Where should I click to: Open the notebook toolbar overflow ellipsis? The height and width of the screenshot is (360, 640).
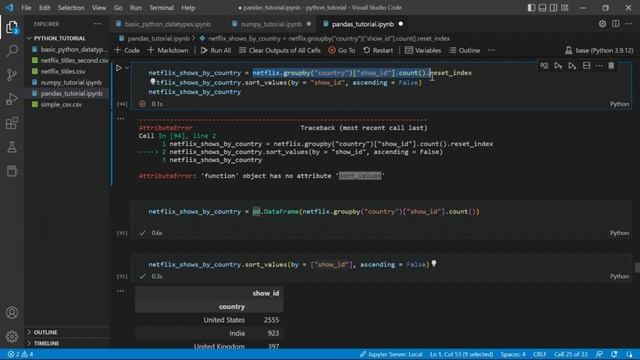click(x=491, y=50)
